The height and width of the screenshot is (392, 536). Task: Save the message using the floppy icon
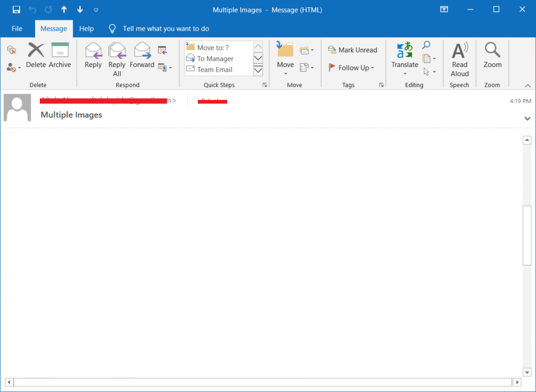point(16,9)
